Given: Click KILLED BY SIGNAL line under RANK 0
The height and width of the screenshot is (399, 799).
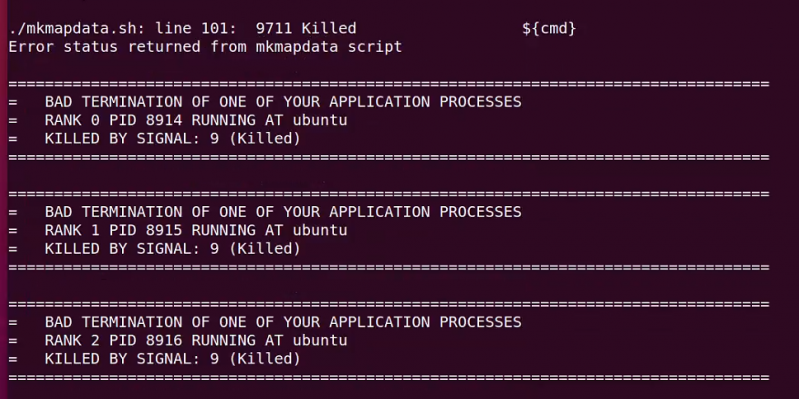Looking at the screenshot, I should (155, 139).
